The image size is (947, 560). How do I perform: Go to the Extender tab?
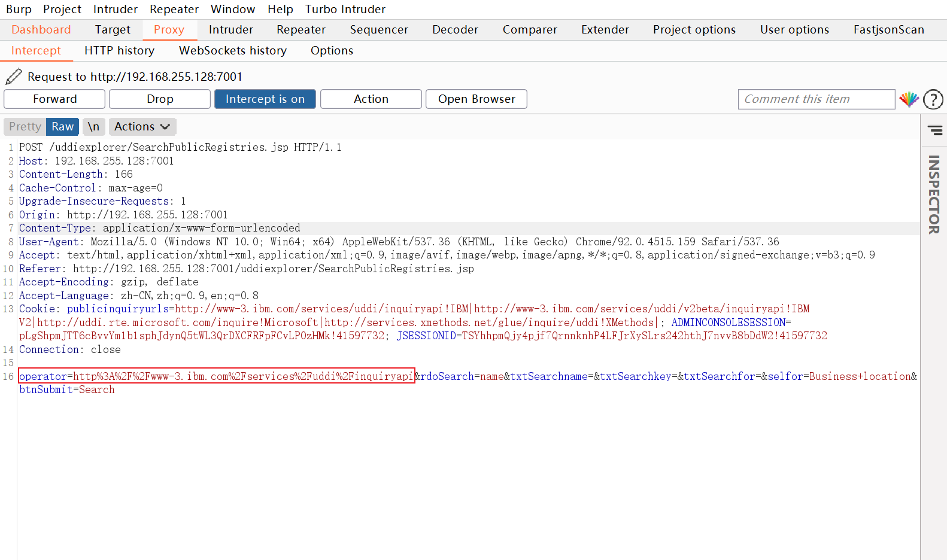[x=605, y=30]
